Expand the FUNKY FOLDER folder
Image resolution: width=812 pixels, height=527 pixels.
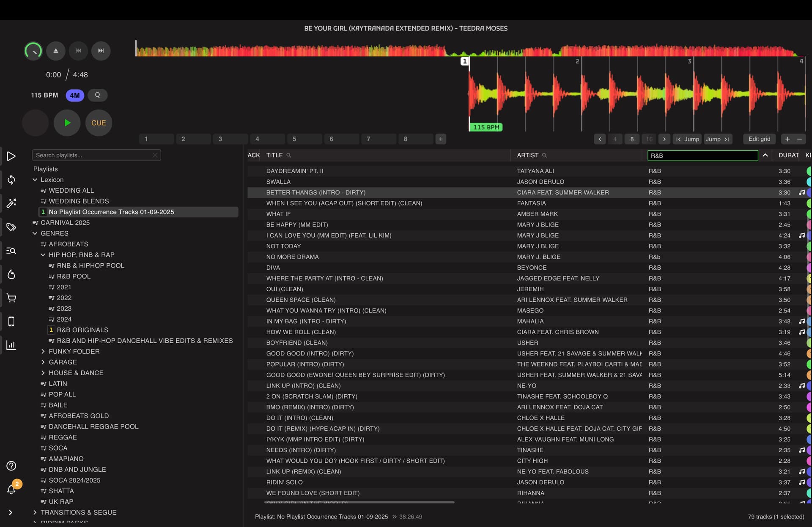click(43, 352)
